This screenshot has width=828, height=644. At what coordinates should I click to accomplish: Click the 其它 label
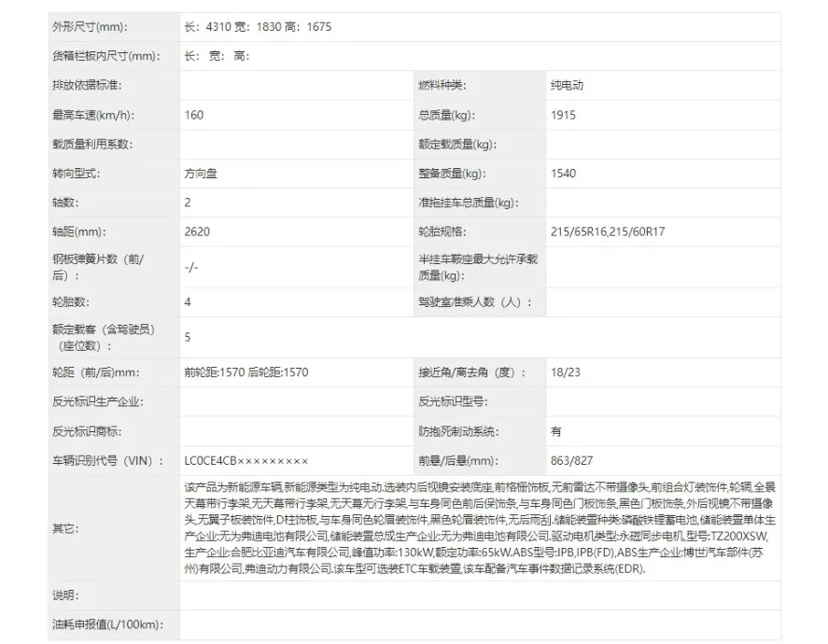pos(65,528)
